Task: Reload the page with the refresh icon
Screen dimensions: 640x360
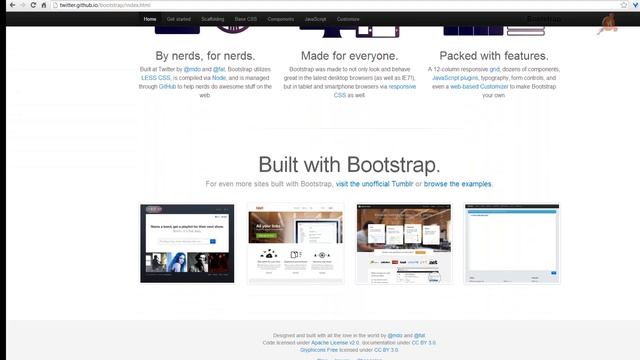Action: tap(33, 5)
